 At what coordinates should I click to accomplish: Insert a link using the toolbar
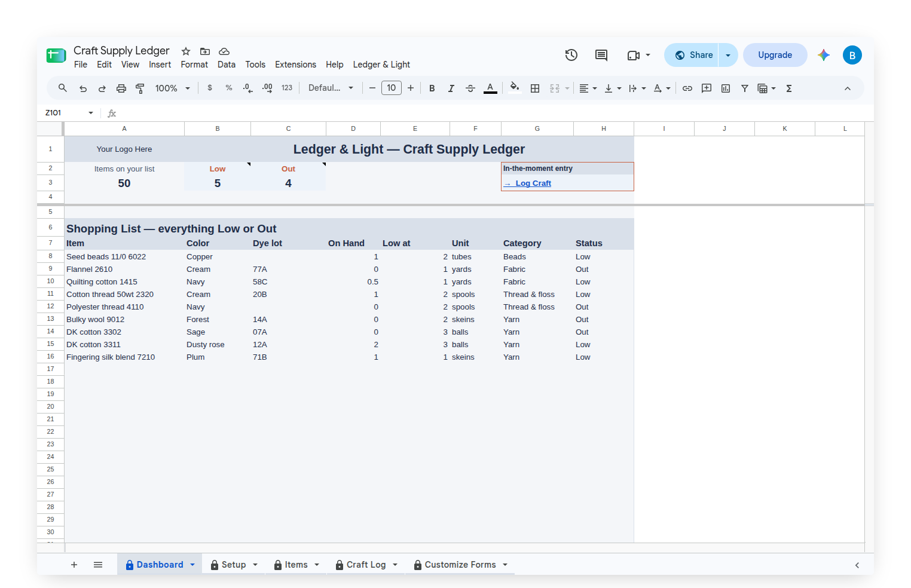687,88
